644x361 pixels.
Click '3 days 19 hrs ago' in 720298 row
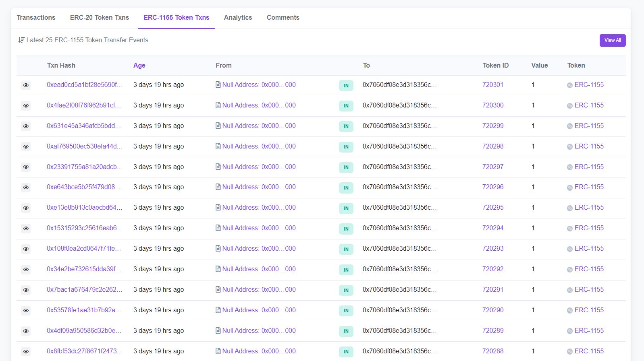158,146
